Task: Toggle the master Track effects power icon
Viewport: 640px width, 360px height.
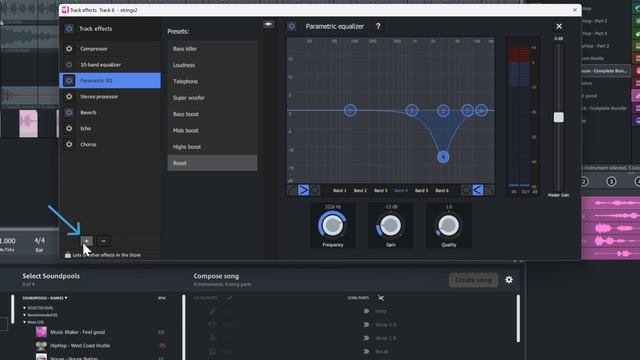Action: [x=69, y=28]
